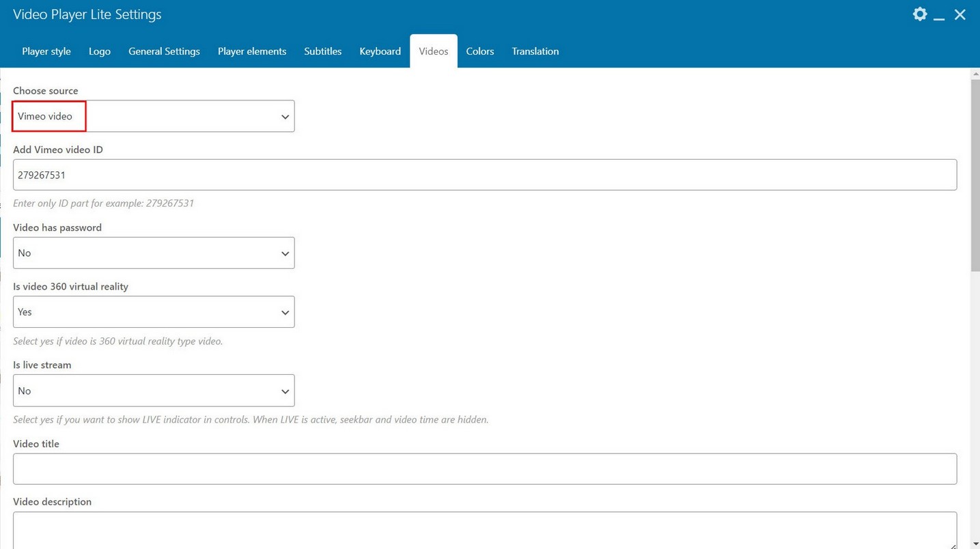Click the vertical scrollbar down arrow
The width and height of the screenshot is (980, 549).
(x=975, y=544)
